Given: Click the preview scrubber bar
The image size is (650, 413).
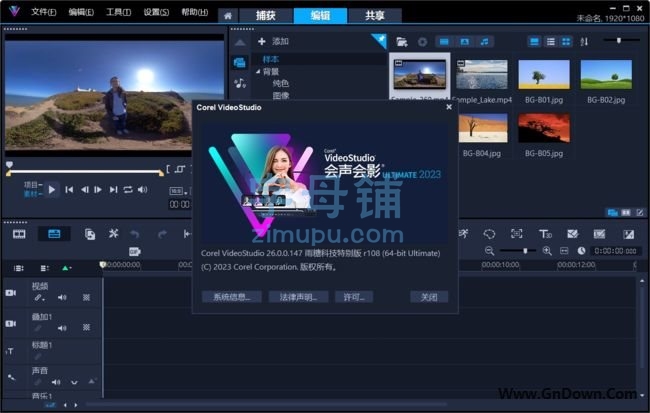Looking at the screenshot, I should point(85,172).
